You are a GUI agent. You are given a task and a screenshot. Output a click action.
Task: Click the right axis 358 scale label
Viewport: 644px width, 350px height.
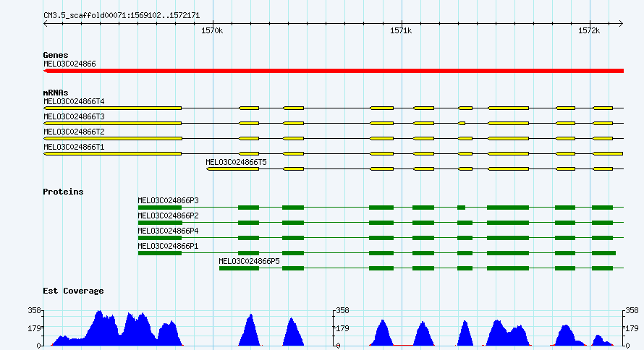(x=632, y=311)
